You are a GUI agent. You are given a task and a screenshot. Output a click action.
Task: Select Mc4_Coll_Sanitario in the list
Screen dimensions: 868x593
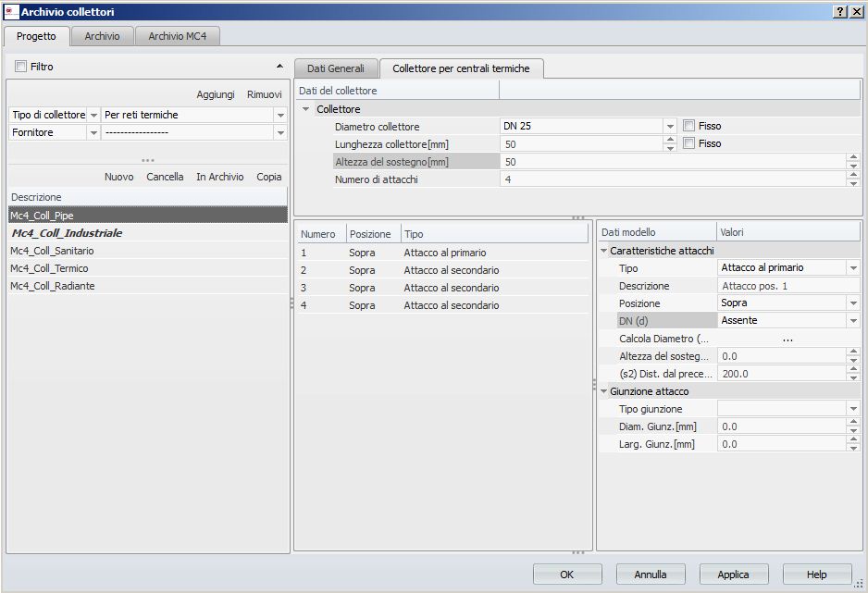[52, 251]
